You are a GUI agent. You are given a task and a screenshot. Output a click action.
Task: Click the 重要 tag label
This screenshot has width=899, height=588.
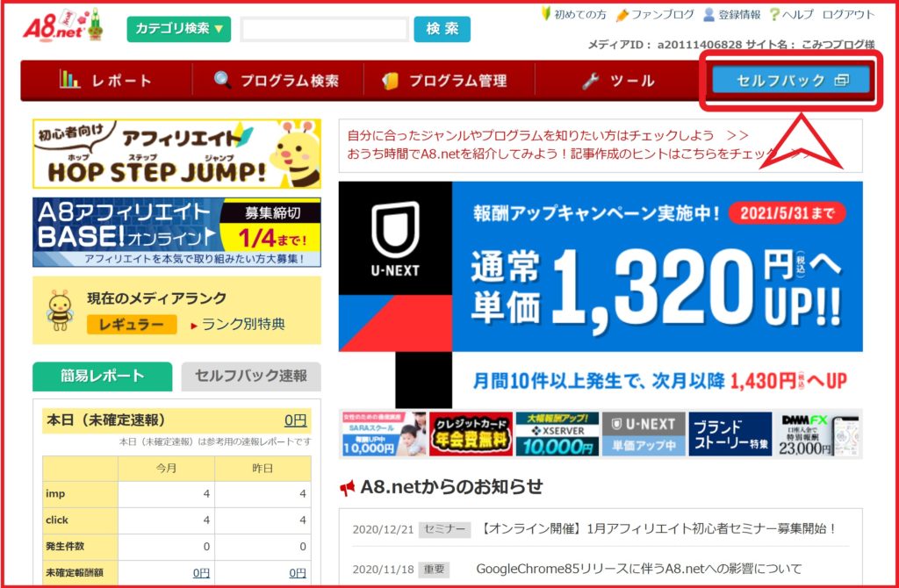point(434,570)
